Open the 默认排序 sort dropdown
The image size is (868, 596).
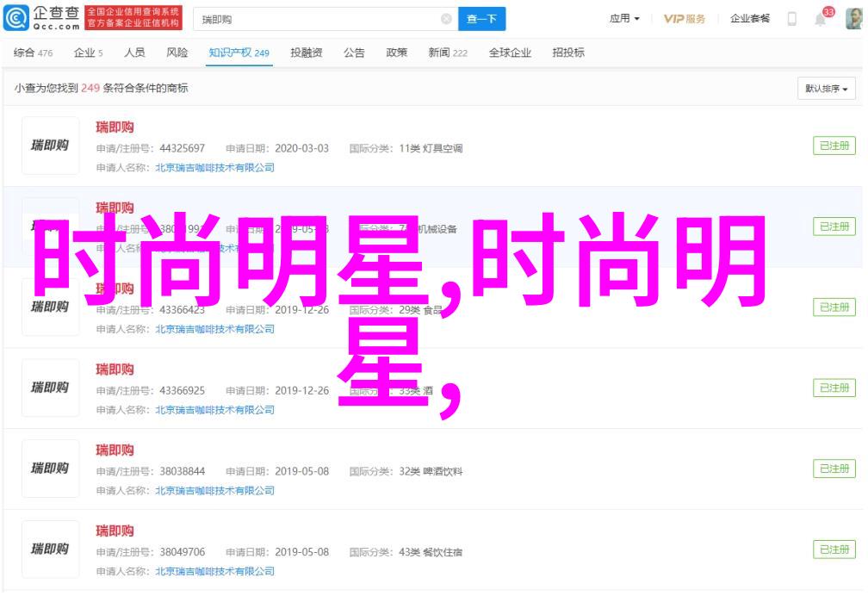click(827, 89)
